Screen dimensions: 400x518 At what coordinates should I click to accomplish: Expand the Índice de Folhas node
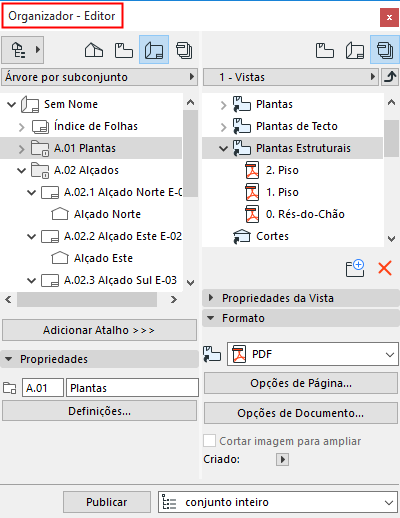point(22,127)
